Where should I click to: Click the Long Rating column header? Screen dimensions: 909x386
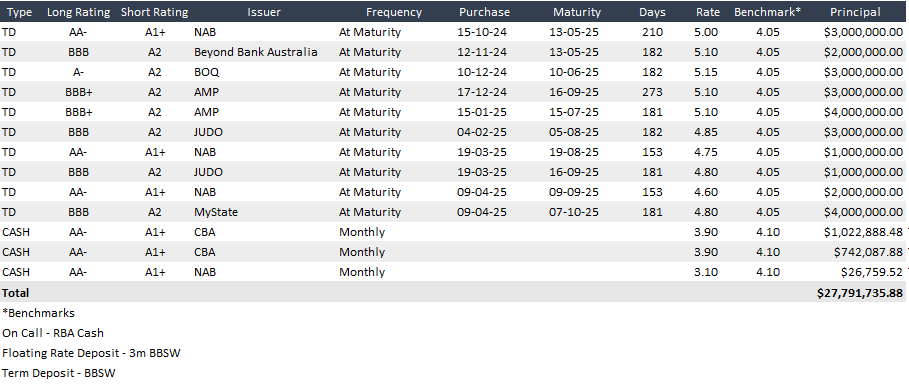click(x=79, y=12)
